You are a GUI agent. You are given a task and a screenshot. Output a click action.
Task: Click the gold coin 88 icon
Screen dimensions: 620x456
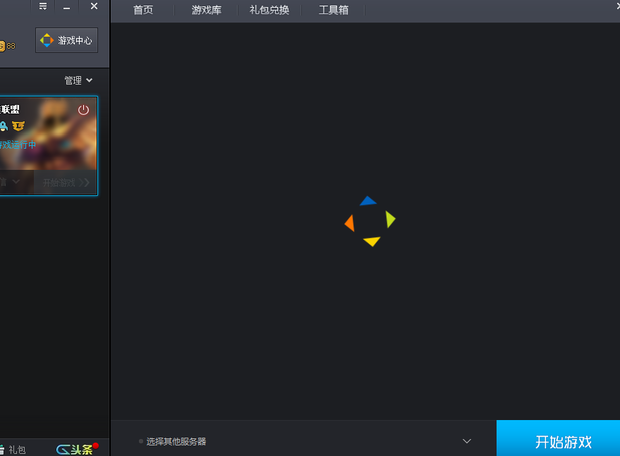[x=7, y=46]
